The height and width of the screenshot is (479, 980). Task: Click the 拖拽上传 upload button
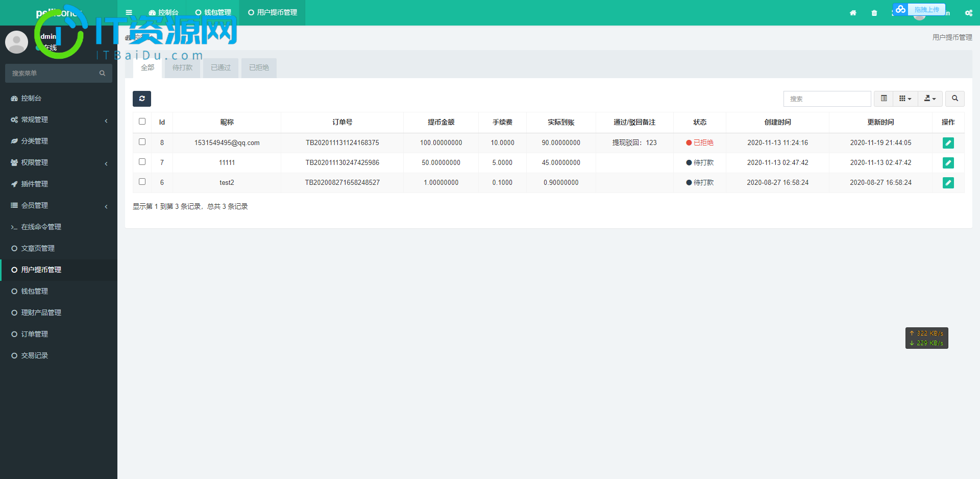pyautogui.click(x=926, y=9)
